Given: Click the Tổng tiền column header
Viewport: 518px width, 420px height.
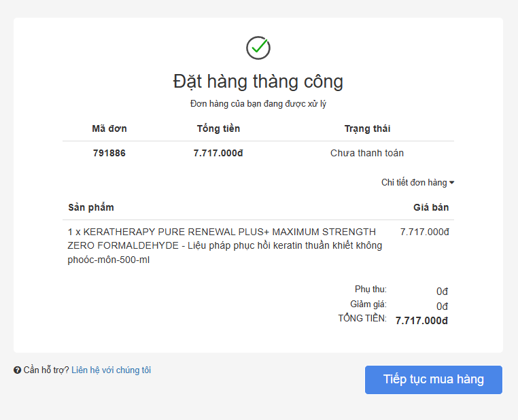Looking at the screenshot, I should point(218,128).
